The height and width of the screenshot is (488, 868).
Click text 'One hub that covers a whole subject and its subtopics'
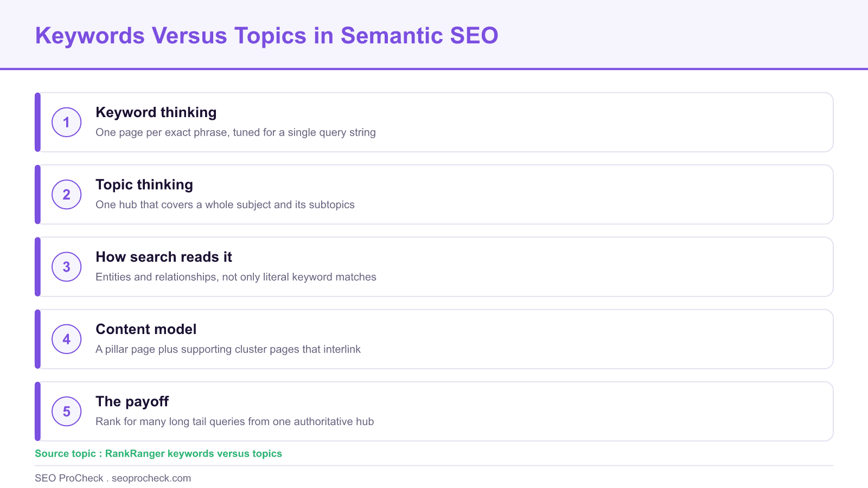(225, 204)
